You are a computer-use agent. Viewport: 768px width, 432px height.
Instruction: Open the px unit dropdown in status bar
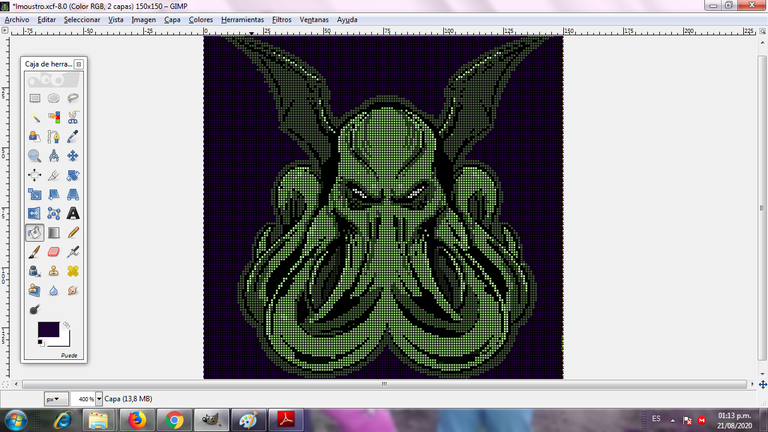point(55,399)
